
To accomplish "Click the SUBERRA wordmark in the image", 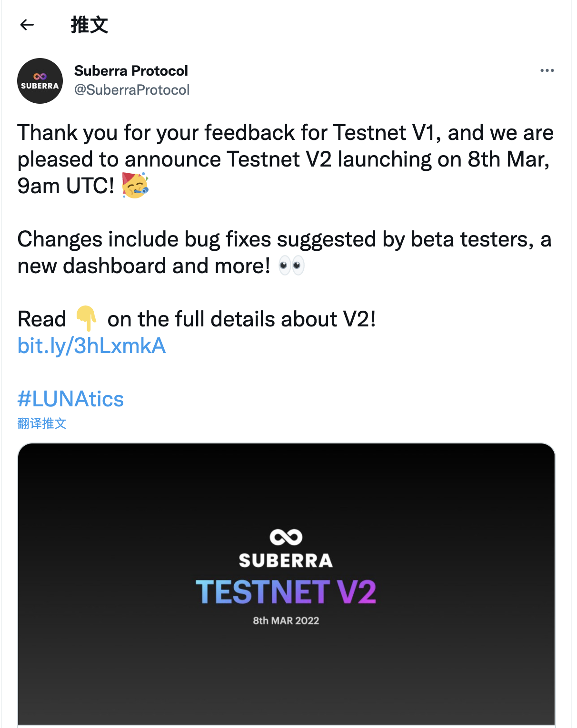I will (286, 561).
